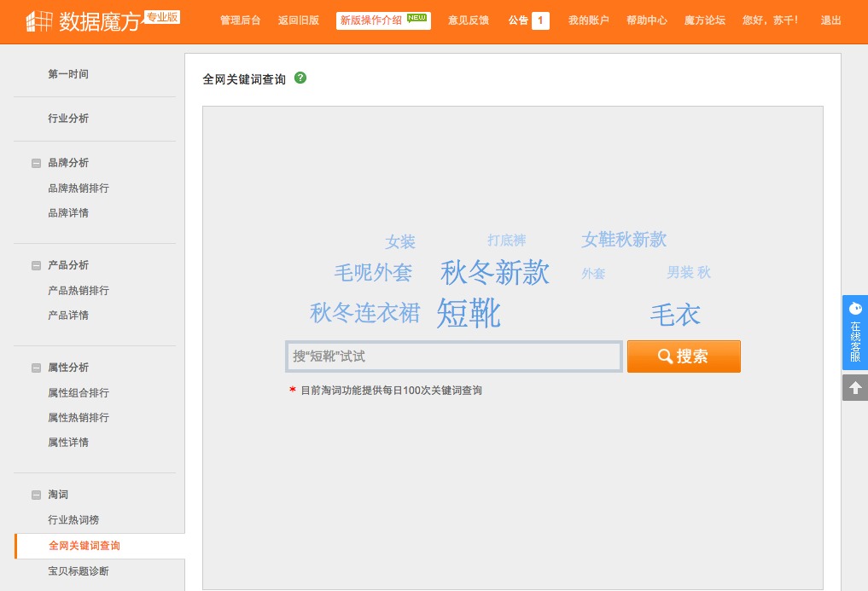The width and height of the screenshot is (868, 591).
Task: Collapse the 属性分析 section
Action: (36, 368)
